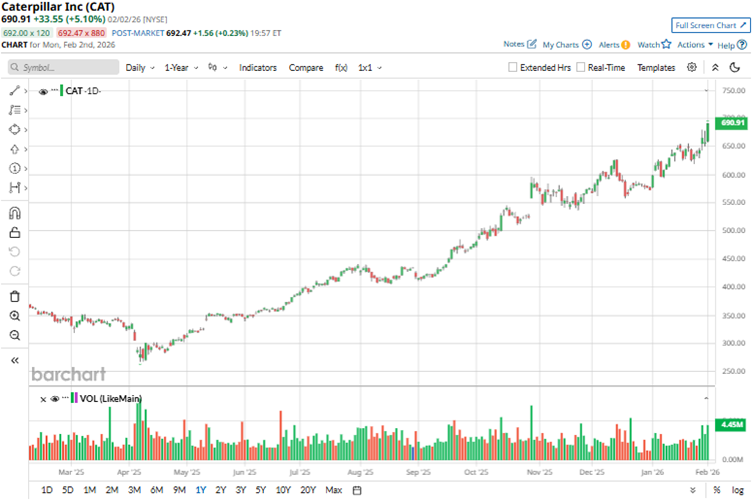Image resolution: width=752 pixels, height=500 pixels.
Task: Select the arrow marker tool
Action: (x=14, y=149)
